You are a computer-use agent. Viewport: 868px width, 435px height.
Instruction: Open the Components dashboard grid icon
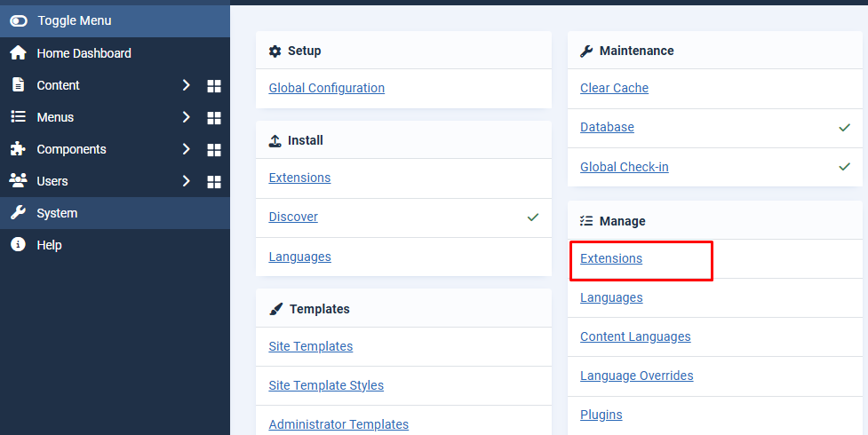click(x=213, y=150)
